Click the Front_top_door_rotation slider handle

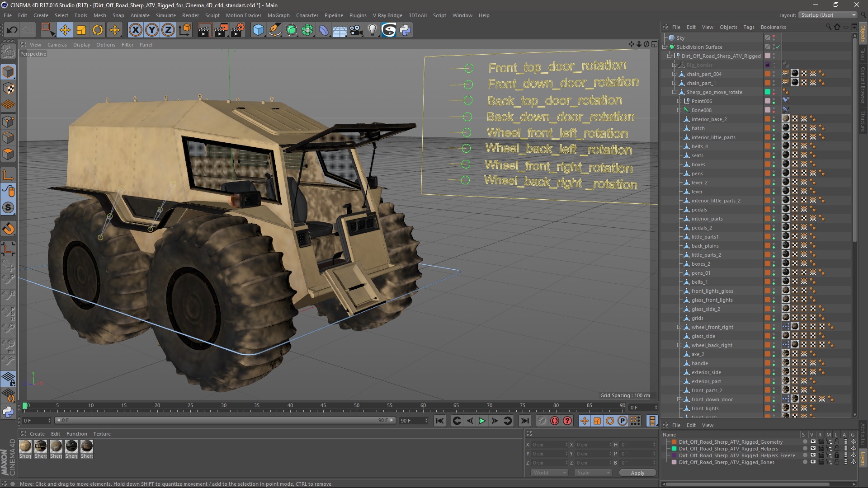tap(469, 68)
